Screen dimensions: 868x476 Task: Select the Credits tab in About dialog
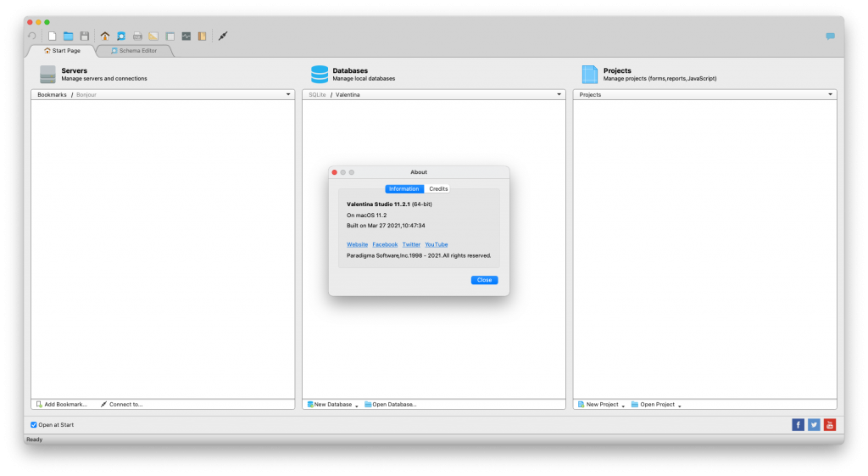point(438,189)
